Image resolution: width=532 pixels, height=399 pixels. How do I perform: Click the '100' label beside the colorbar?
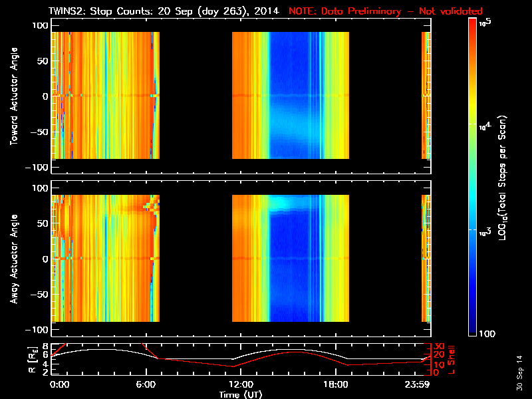pos(487,334)
